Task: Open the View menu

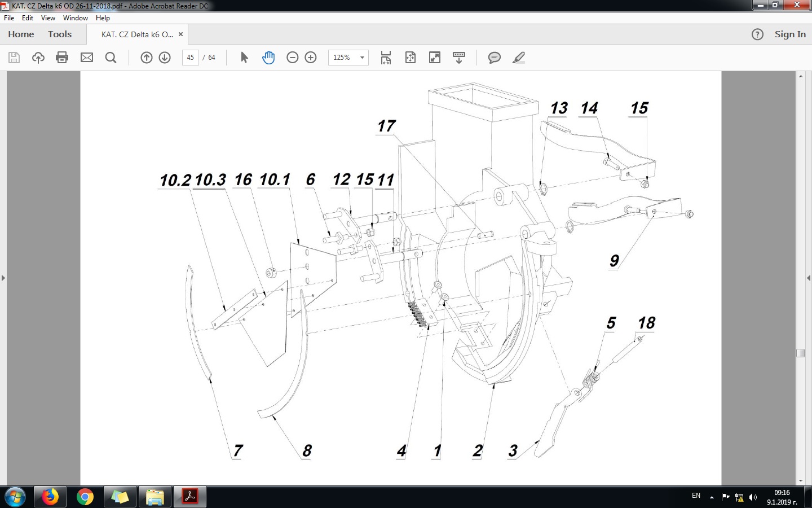Action: point(48,18)
